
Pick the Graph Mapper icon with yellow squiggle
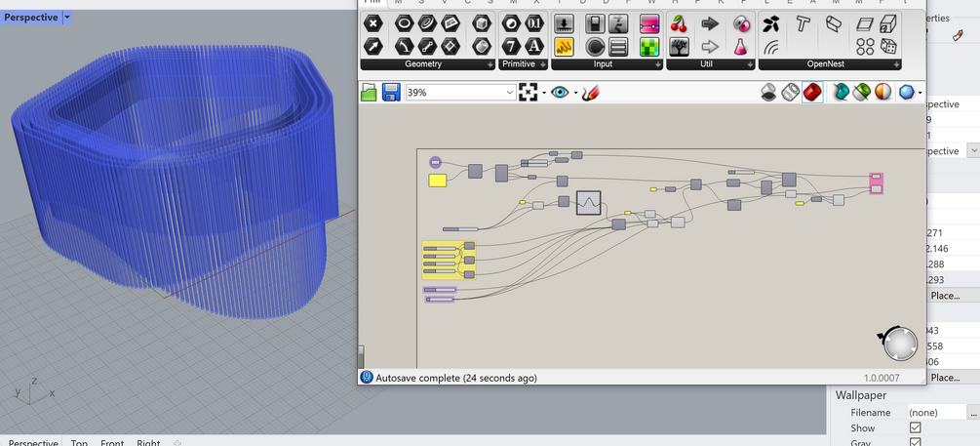[x=565, y=46]
